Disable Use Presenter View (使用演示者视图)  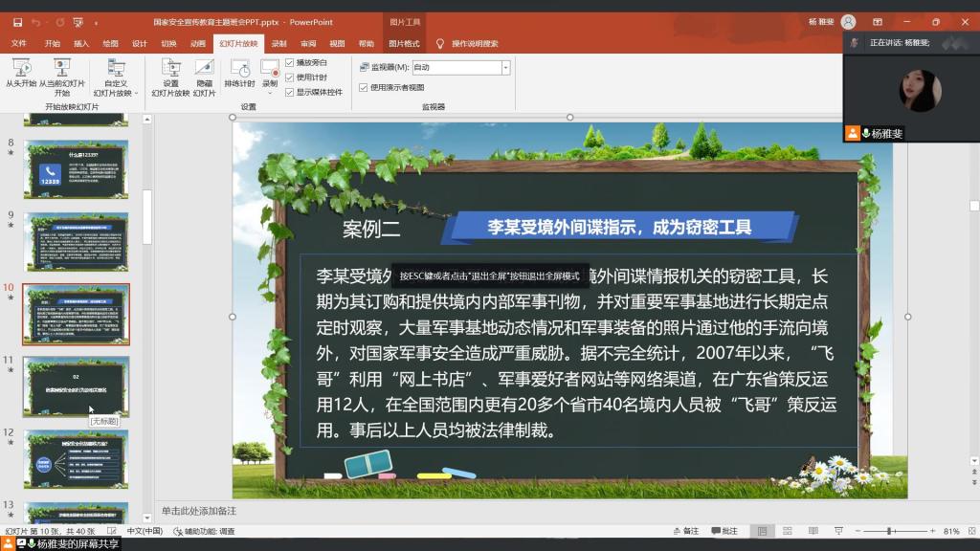point(364,87)
